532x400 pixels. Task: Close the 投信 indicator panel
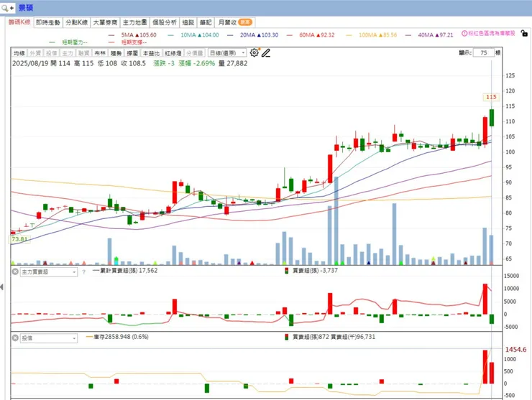(15, 338)
